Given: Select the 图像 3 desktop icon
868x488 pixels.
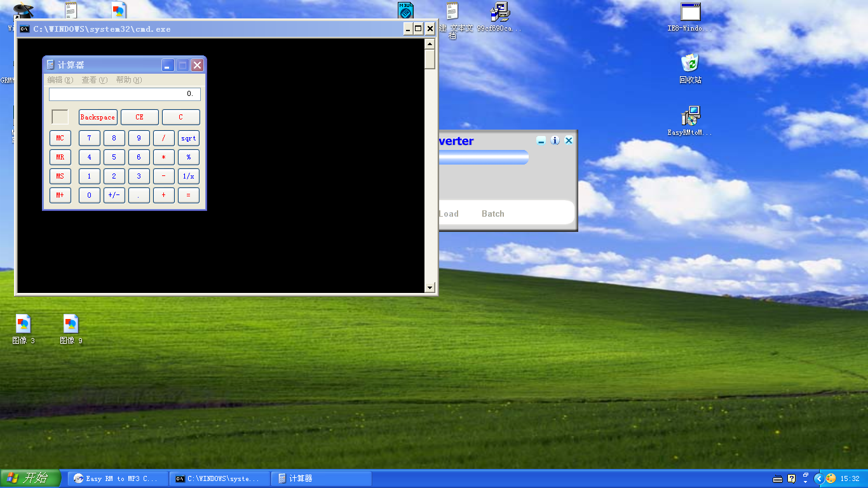Looking at the screenshot, I should click(x=24, y=329).
